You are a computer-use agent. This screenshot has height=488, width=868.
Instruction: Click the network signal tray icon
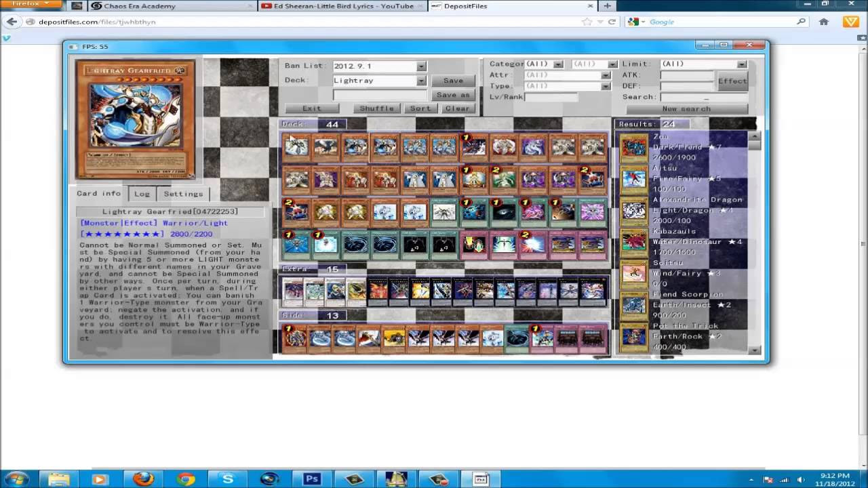[x=784, y=480]
